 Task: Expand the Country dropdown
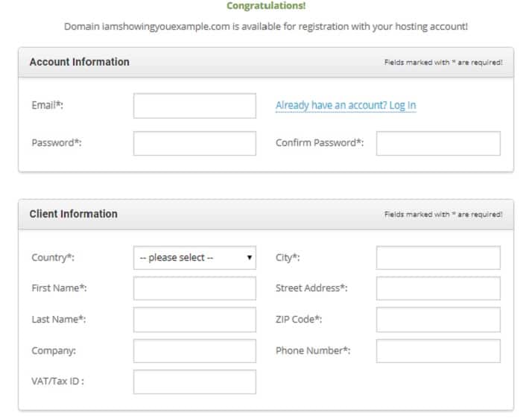click(x=194, y=258)
